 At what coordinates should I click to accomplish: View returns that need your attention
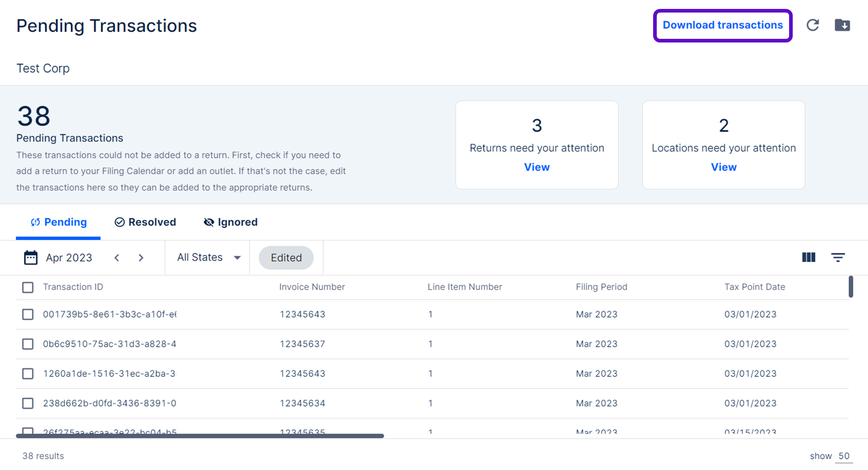pyautogui.click(x=537, y=167)
